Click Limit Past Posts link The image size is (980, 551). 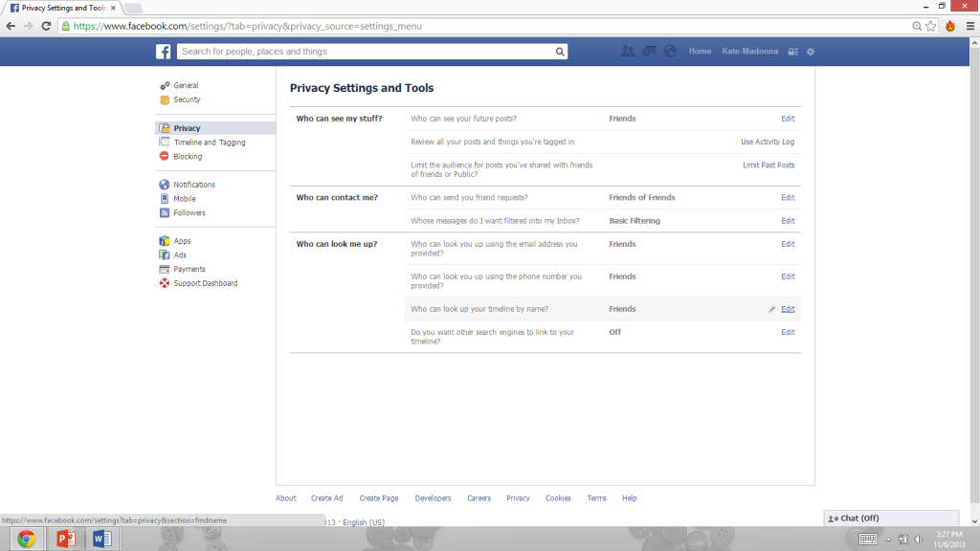point(768,165)
